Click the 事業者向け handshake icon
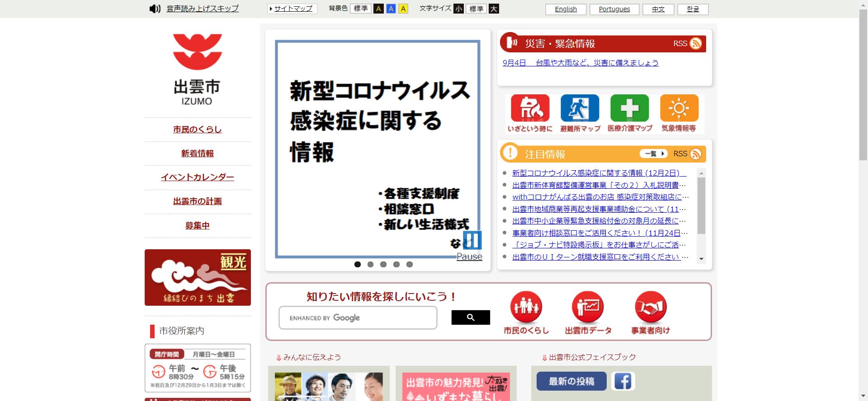The image size is (868, 401). [650, 308]
